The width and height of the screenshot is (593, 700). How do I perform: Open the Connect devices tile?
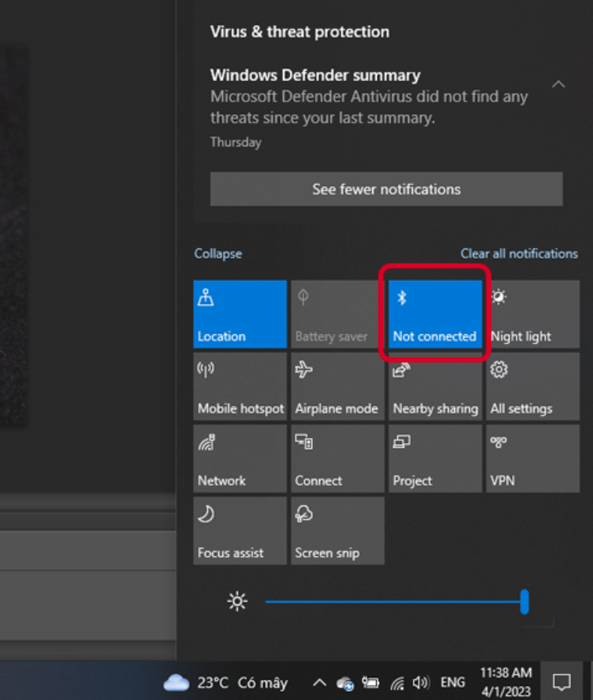pos(337,459)
